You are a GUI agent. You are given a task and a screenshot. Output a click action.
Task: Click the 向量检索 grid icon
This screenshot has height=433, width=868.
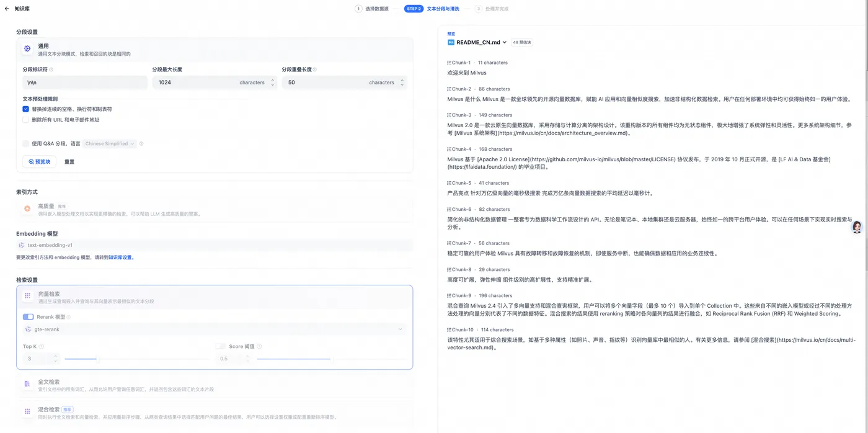(27, 296)
